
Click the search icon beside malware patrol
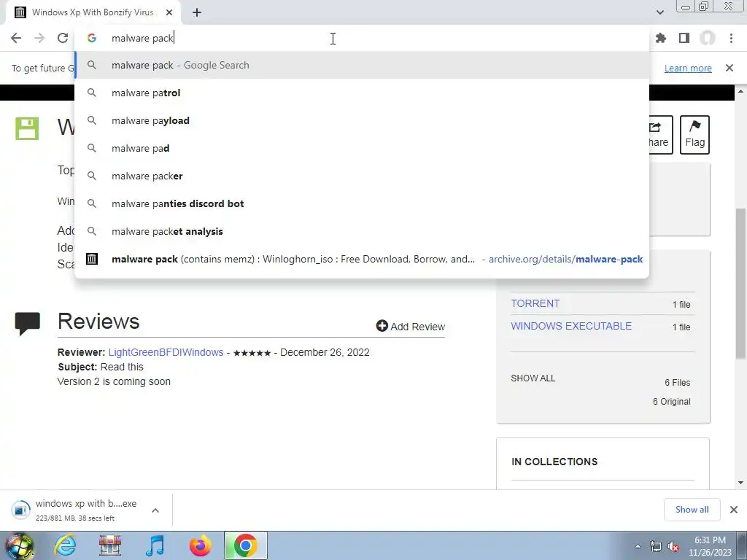pyautogui.click(x=91, y=93)
